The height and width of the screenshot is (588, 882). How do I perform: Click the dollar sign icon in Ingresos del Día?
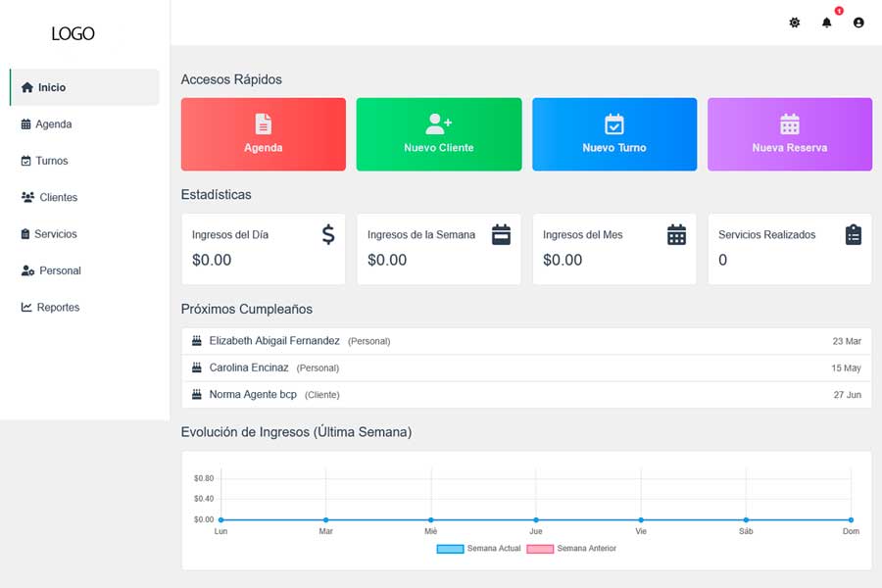click(328, 234)
